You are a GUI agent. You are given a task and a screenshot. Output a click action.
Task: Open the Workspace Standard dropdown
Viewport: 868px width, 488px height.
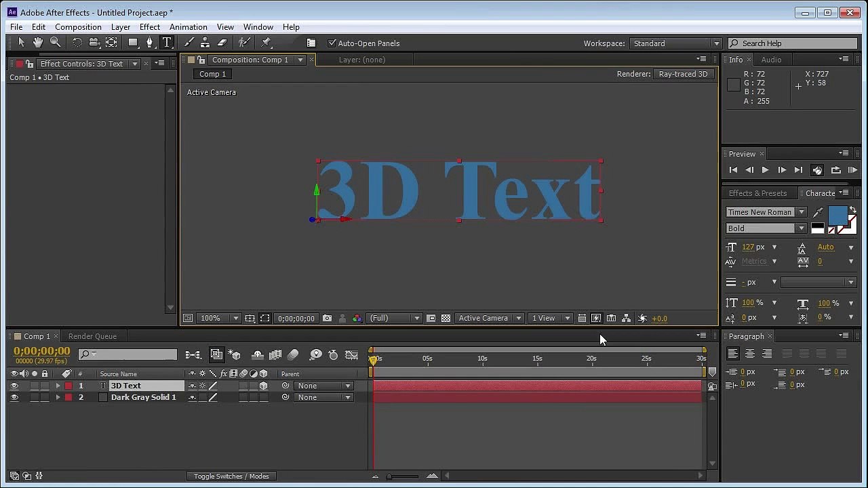tap(675, 43)
